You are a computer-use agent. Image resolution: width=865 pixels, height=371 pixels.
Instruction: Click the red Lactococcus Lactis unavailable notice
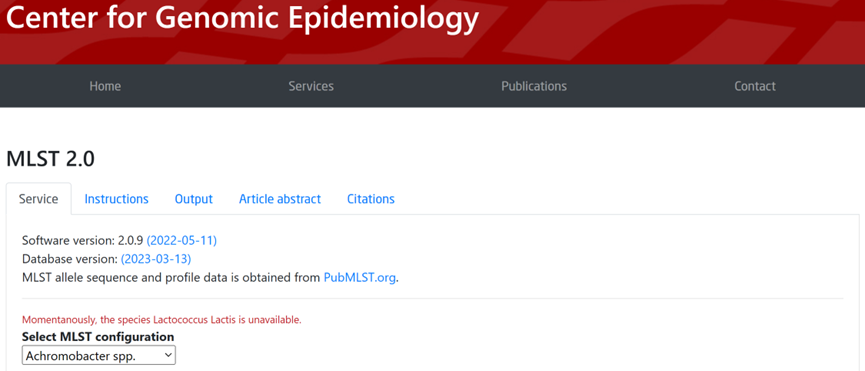tap(162, 320)
